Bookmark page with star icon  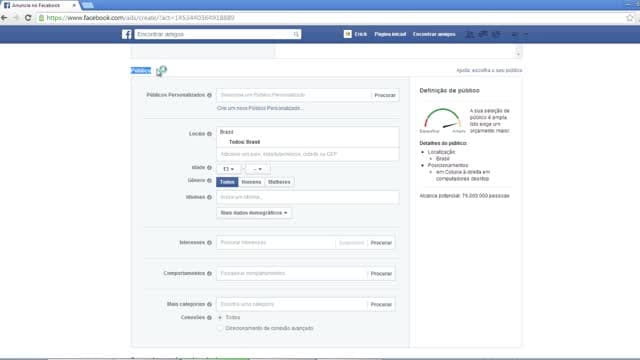coord(630,18)
